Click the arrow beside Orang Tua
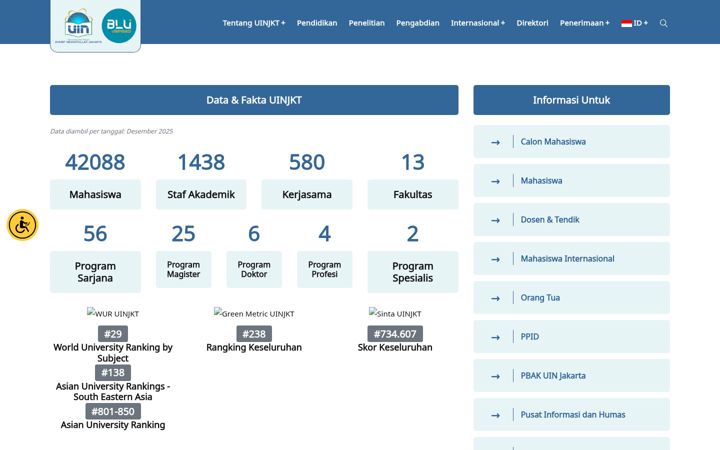This screenshot has width=720, height=450. coord(495,298)
